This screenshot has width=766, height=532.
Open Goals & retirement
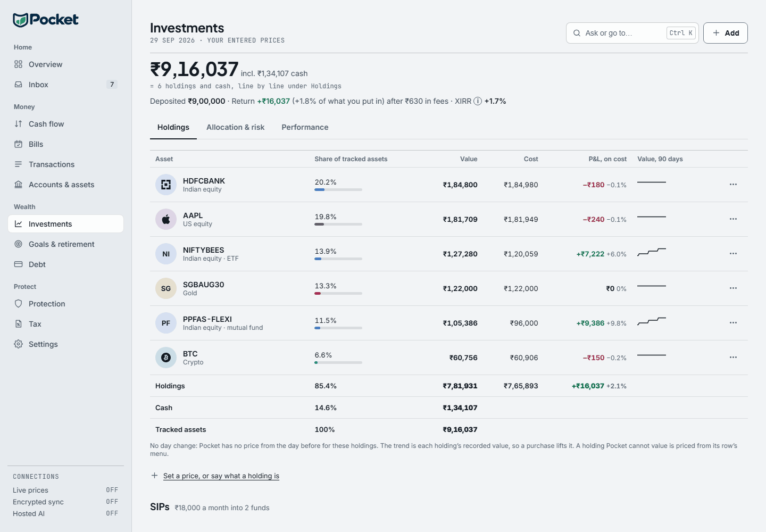point(65,244)
